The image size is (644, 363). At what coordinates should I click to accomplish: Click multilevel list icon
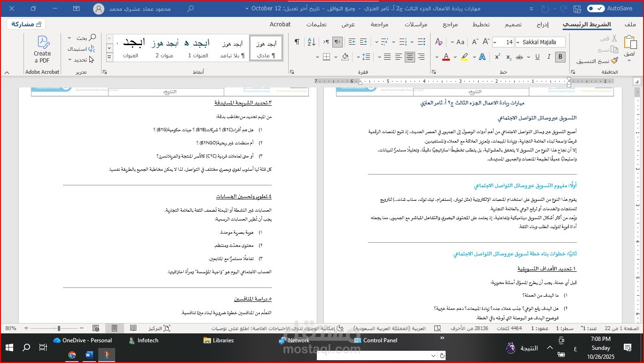(384, 42)
